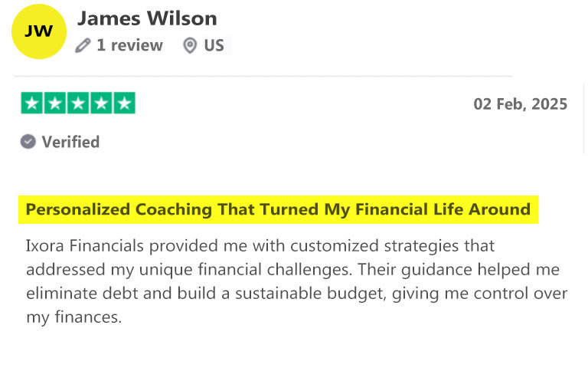The width and height of the screenshot is (588, 381).
Task: Click the review body paragraph text
Action: (296, 281)
